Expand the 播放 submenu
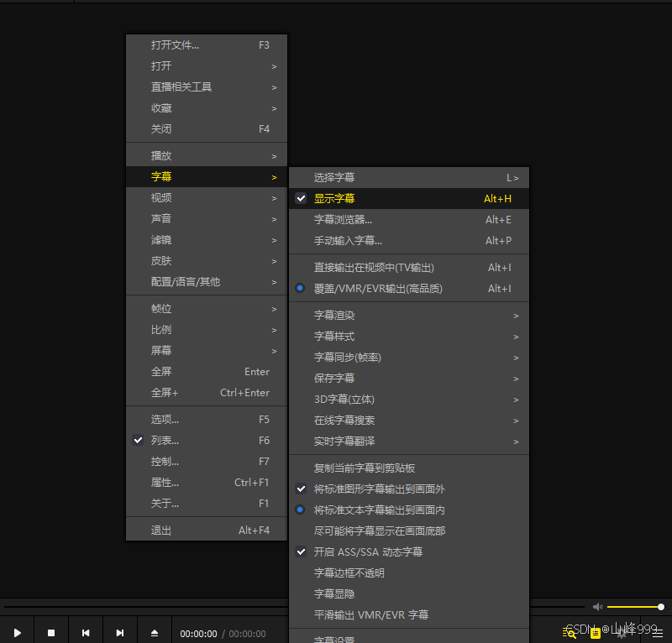Image resolution: width=672 pixels, height=643 pixels. (207, 156)
